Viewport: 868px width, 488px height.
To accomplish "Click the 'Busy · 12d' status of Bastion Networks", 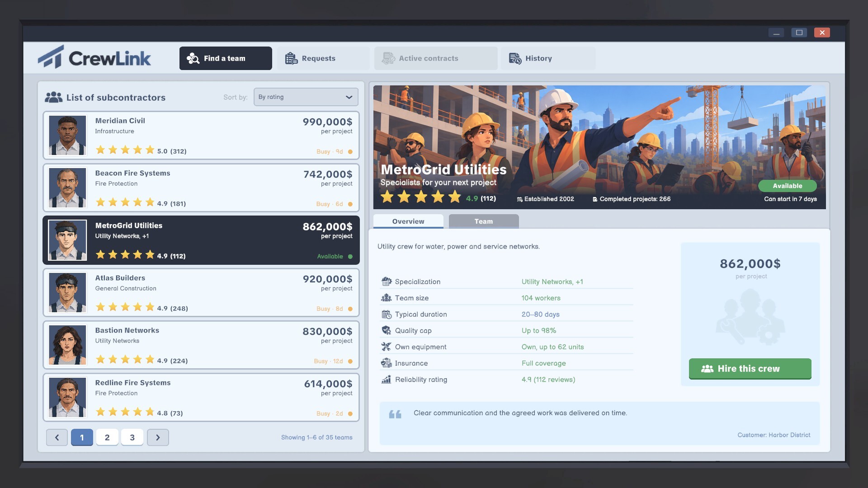I will (x=328, y=361).
